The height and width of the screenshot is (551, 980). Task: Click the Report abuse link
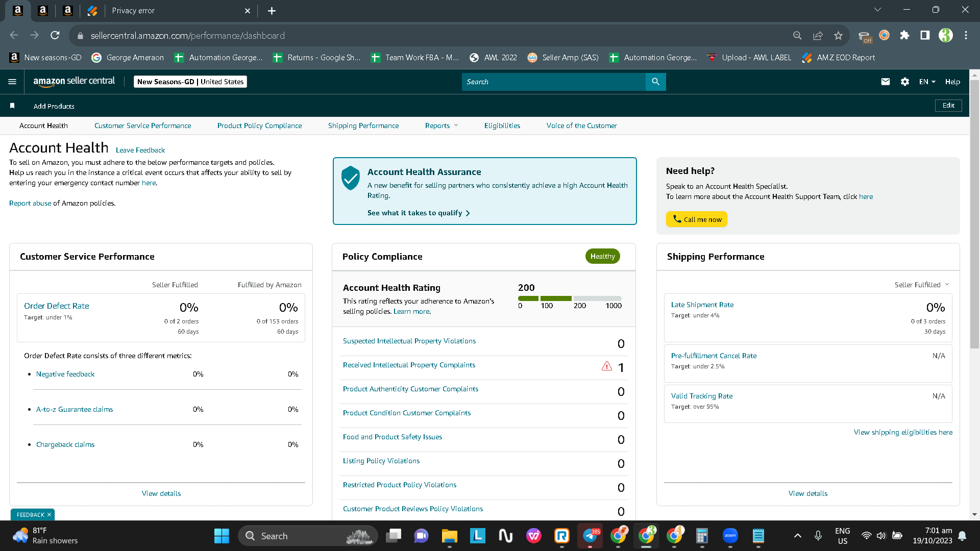point(30,203)
